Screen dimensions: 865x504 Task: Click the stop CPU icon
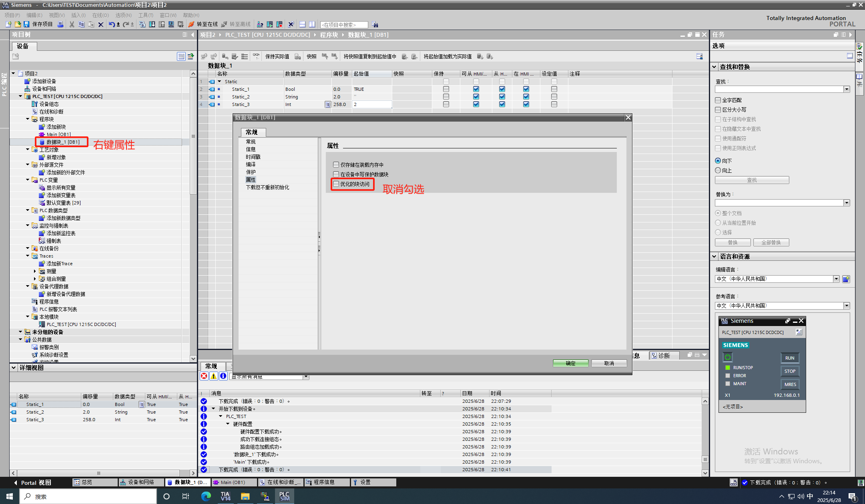(279, 24)
